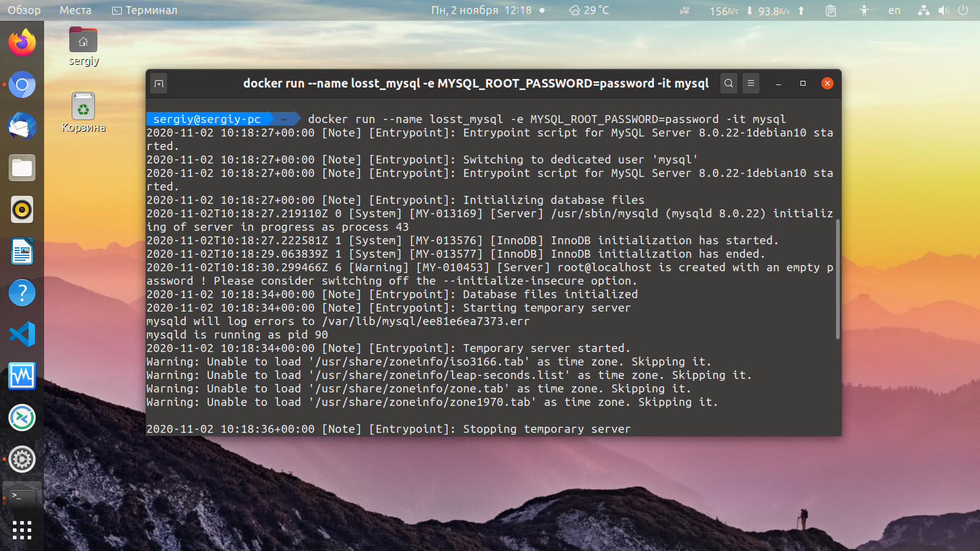Switch the en keyboard layout indicator
The image size is (980, 551).
(x=894, y=10)
